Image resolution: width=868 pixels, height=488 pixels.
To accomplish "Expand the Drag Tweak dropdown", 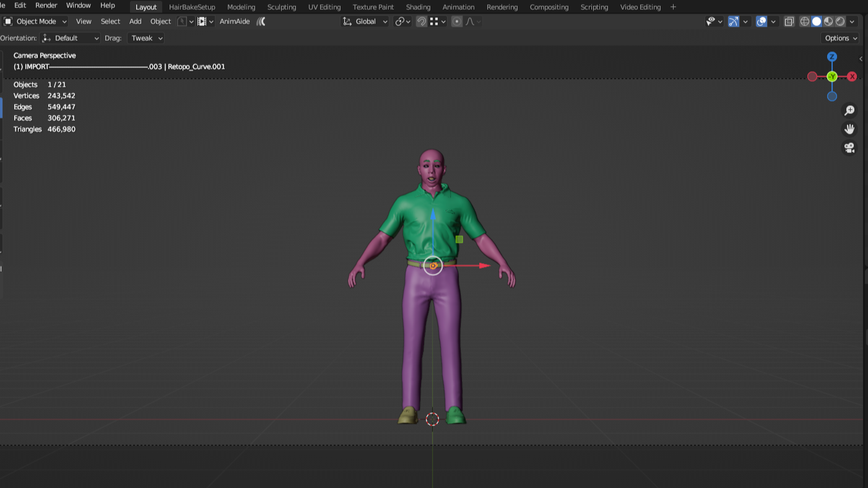I will click(146, 38).
